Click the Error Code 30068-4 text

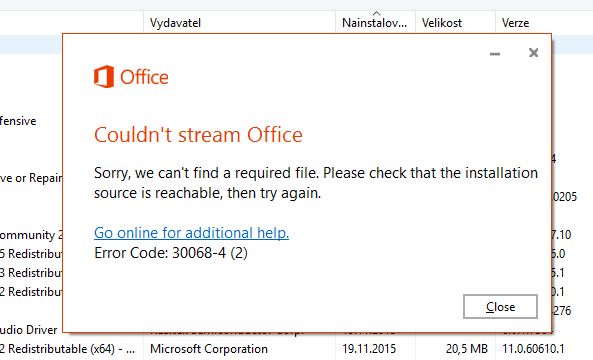[x=171, y=253]
